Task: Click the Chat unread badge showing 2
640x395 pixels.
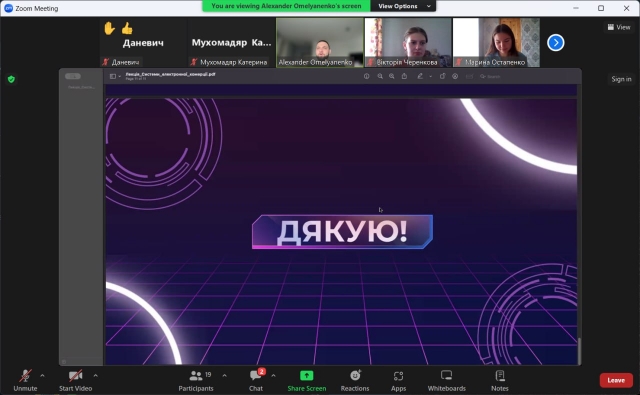Action: pos(262,371)
